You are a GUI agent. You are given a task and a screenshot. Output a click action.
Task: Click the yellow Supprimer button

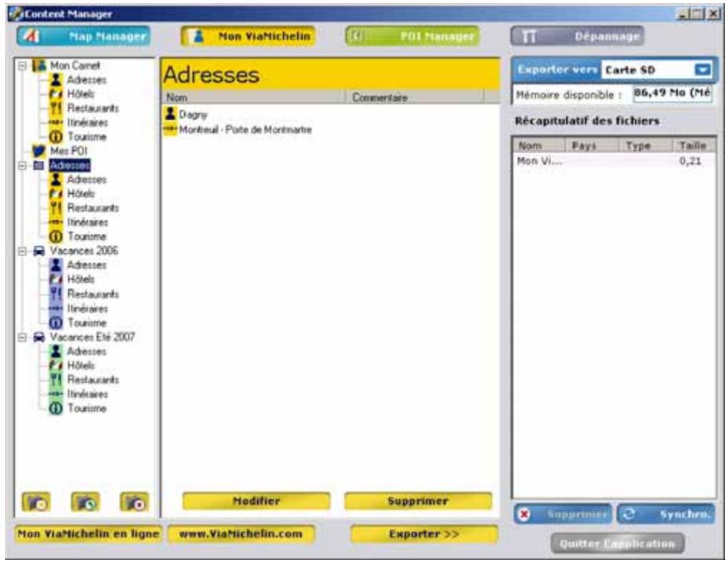click(418, 501)
